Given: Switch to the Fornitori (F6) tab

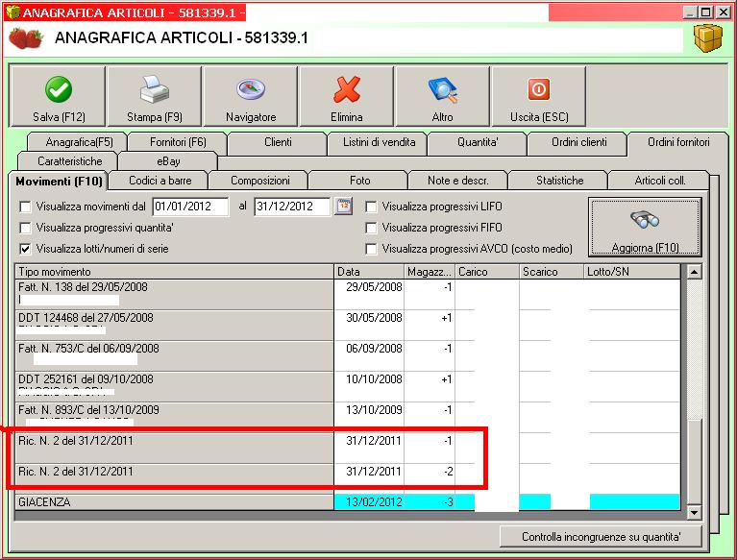Looking at the screenshot, I should [x=178, y=142].
